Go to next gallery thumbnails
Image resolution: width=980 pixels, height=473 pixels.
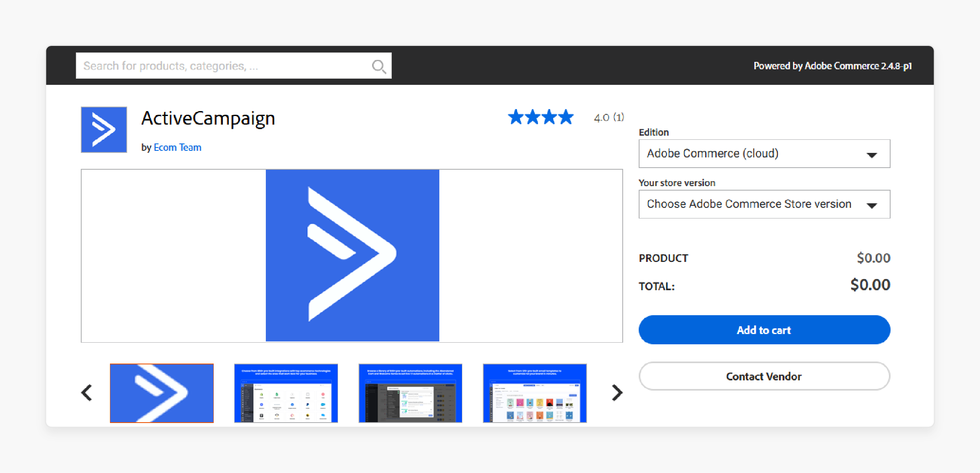(x=617, y=393)
